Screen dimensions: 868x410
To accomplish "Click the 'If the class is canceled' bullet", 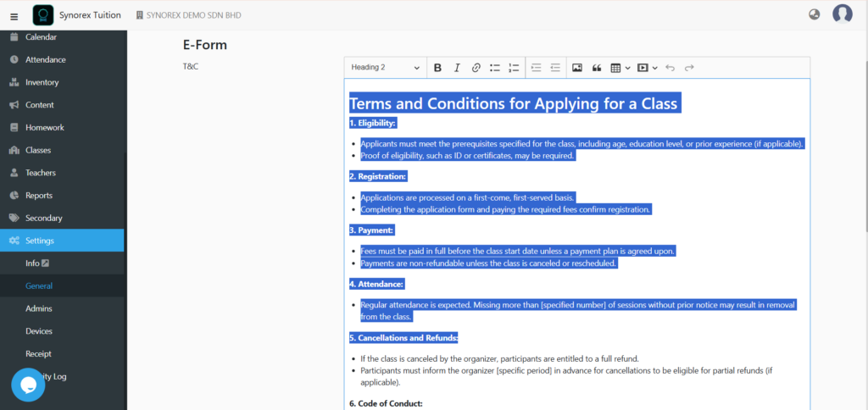I will click(500, 358).
